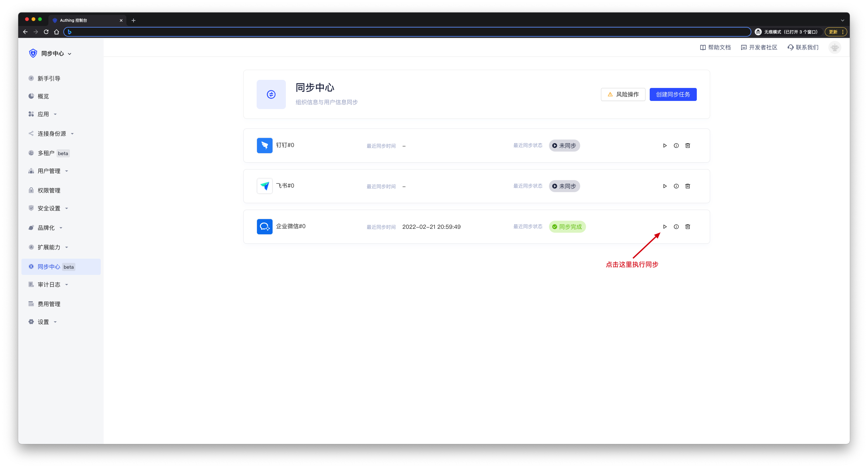Image resolution: width=868 pixels, height=468 pixels.
Task: Click the 钉钉 app logo icon
Action: (264, 145)
